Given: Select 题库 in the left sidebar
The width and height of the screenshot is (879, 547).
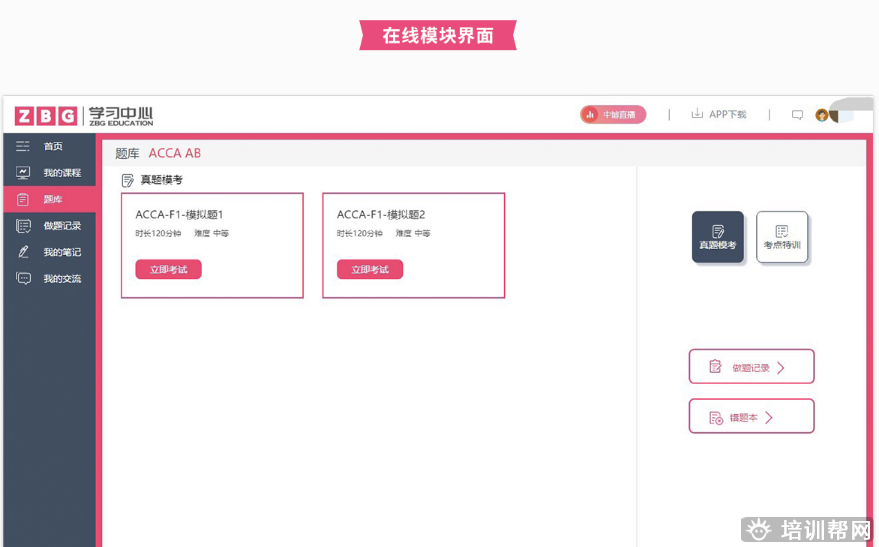Looking at the screenshot, I should pyautogui.click(x=52, y=199).
